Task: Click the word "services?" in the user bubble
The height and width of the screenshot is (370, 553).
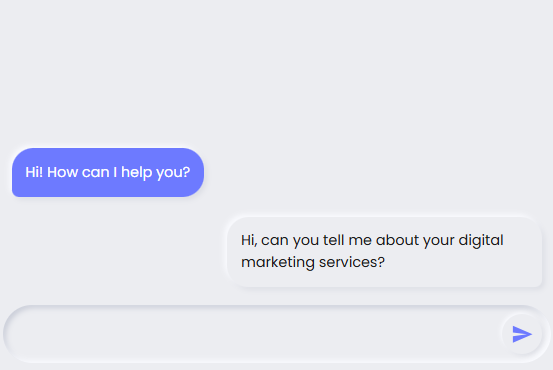Action: 352,262
